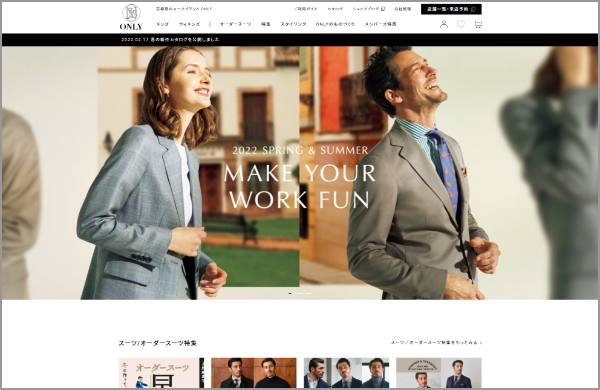Open the 特集 menu item
The height and width of the screenshot is (390, 600).
click(x=266, y=24)
